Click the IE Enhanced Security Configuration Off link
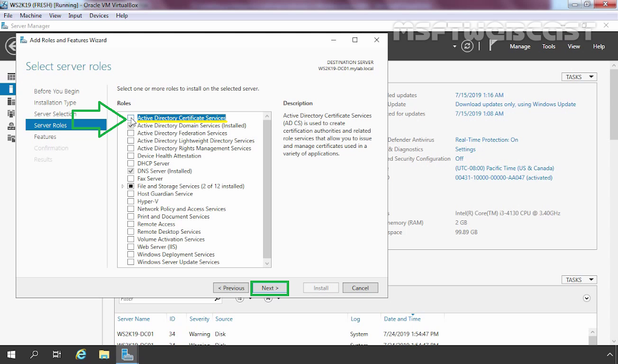Viewport: 618px width, 364px height. (459, 159)
